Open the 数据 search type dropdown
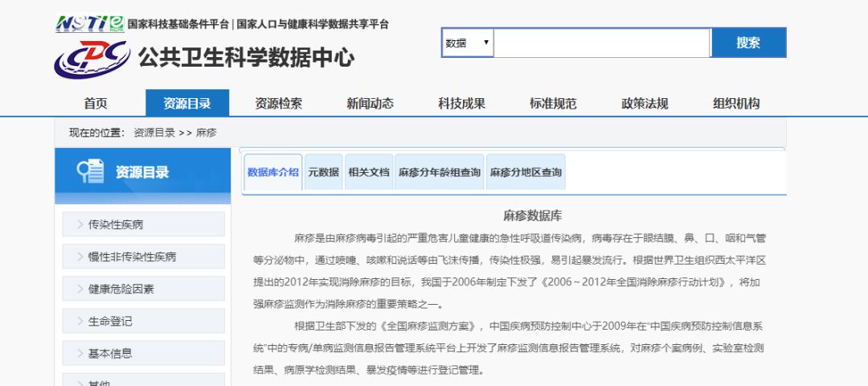Image resolution: width=868 pixels, height=386 pixels. (468, 43)
